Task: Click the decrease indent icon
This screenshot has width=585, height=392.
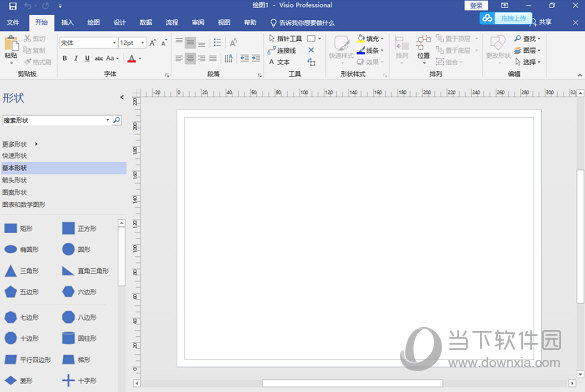Action: click(x=244, y=58)
